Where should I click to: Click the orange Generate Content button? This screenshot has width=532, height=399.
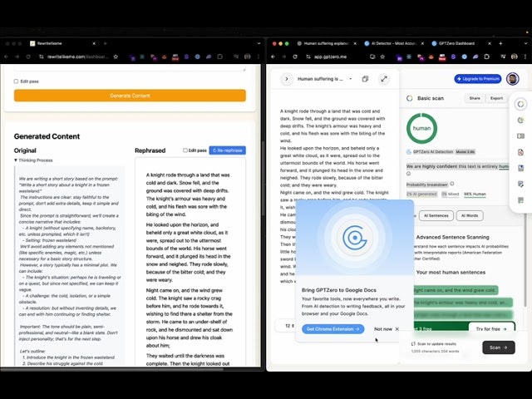pyautogui.click(x=130, y=96)
